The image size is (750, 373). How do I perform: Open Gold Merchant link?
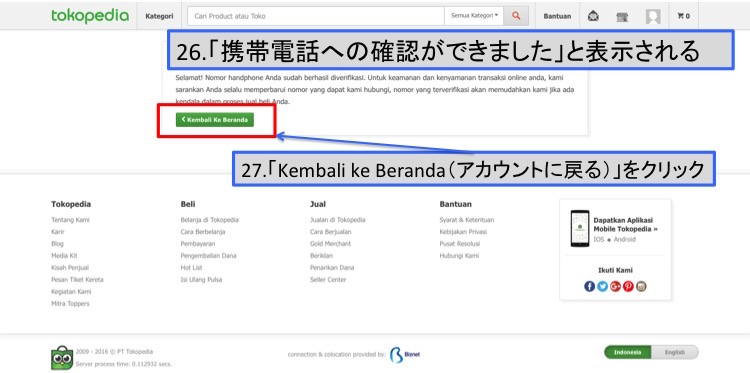click(x=331, y=244)
